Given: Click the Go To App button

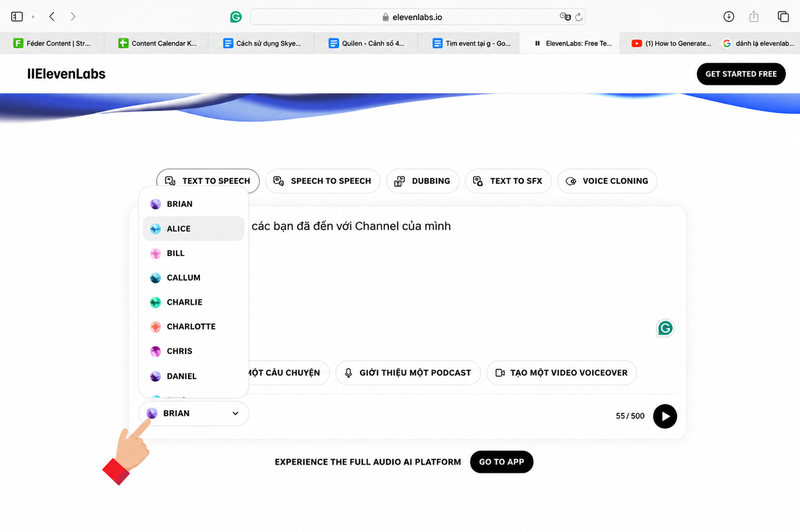Looking at the screenshot, I should pyautogui.click(x=502, y=462).
